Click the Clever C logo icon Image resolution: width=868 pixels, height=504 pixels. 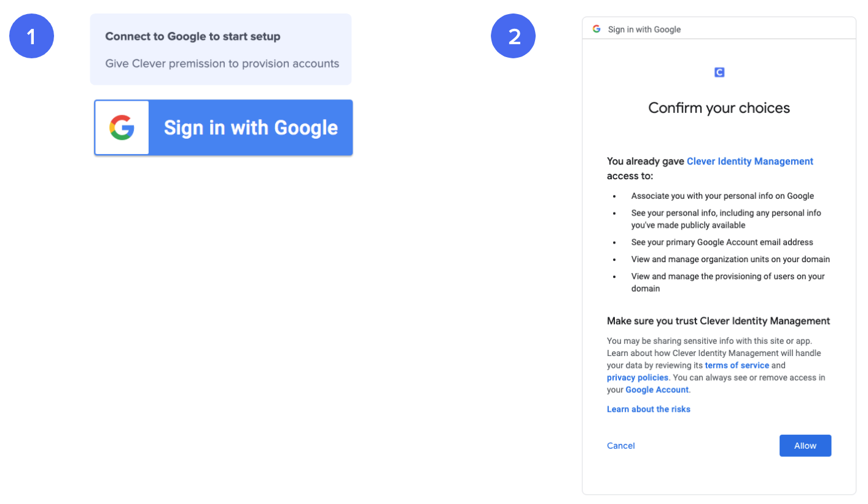[x=719, y=72]
